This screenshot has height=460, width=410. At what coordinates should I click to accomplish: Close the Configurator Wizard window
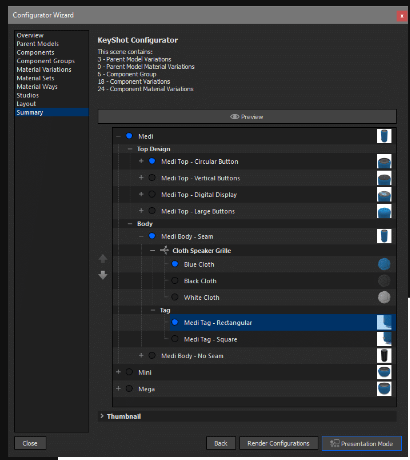(402, 16)
